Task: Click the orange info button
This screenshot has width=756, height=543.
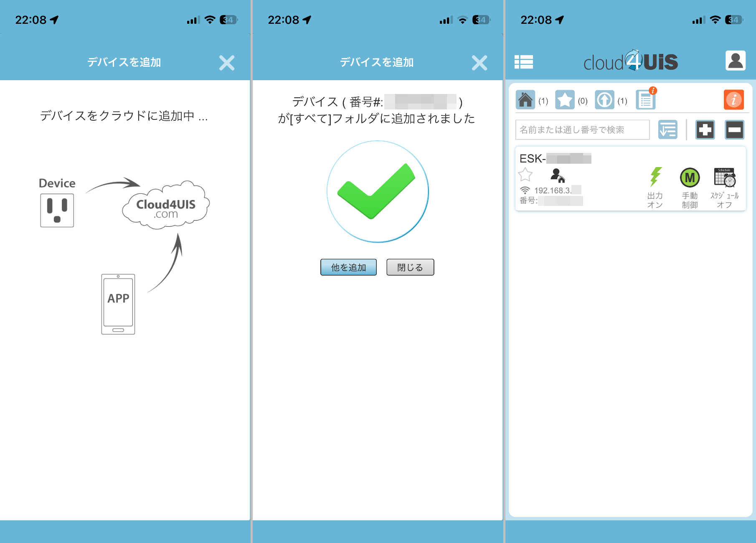Action: [734, 99]
